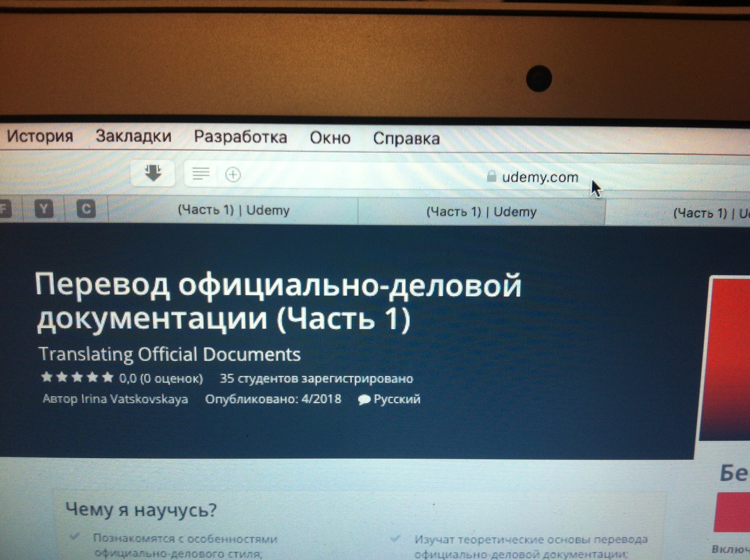The width and height of the screenshot is (750, 560).
Task: Click the circled plus icon in address bar
Action: 233,174
